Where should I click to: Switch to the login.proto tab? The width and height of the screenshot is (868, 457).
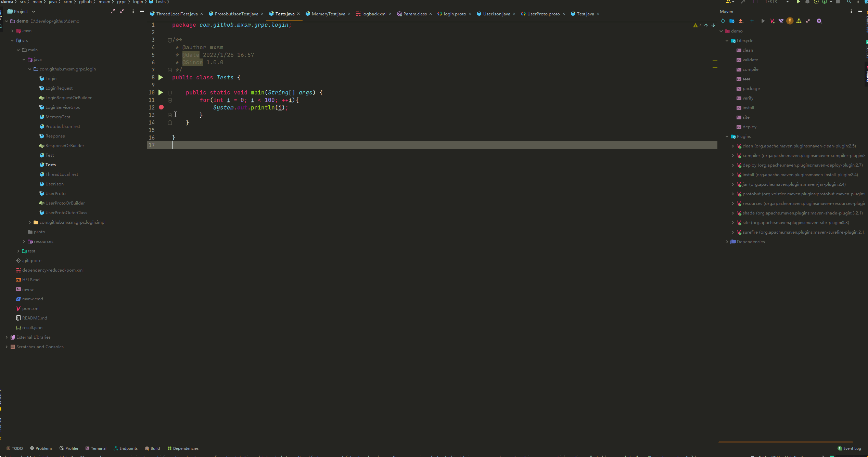[455, 14]
